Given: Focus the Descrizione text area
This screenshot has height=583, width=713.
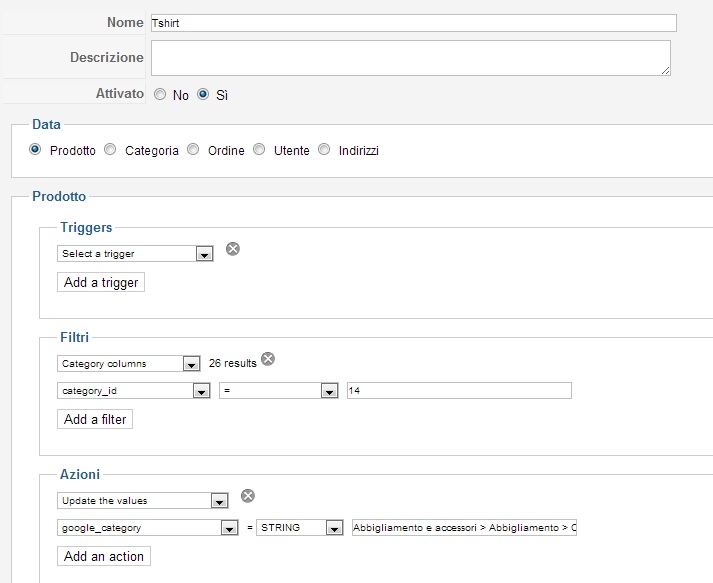Looking at the screenshot, I should pyautogui.click(x=411, y=58).
